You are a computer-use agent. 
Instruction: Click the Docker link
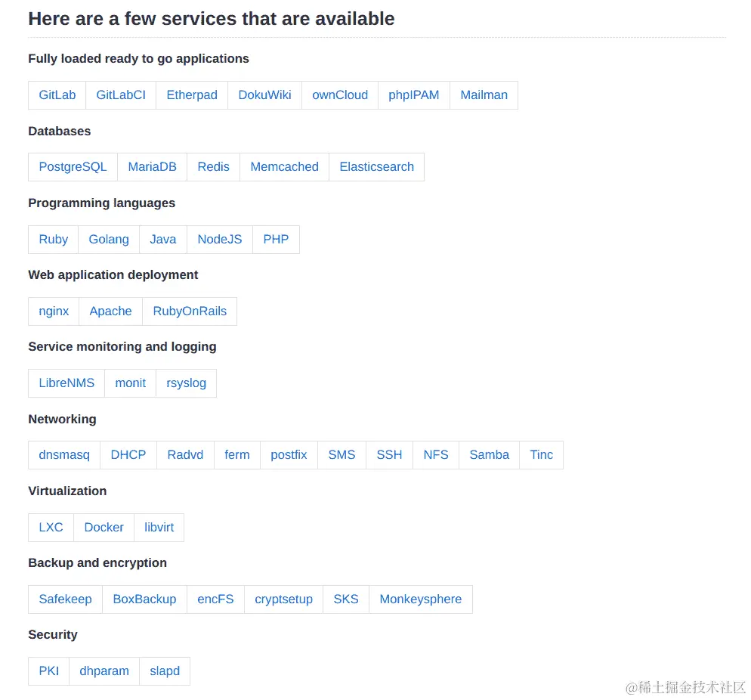(x=104, y=528)
